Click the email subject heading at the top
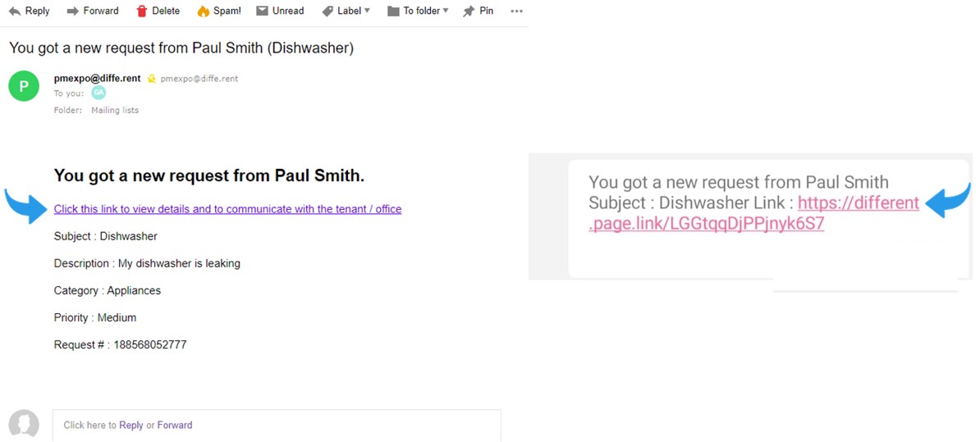Screen dimensions: 980x442 pos(181,48)
